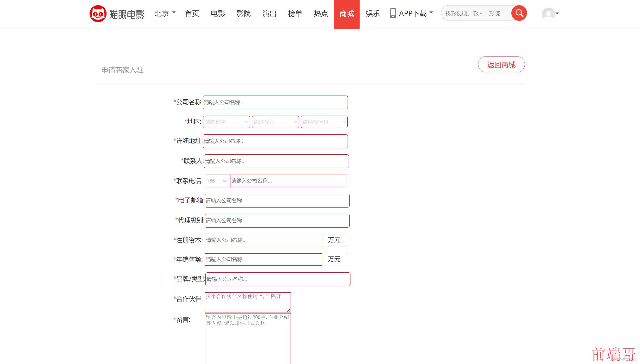Click the 代理级别 input field
The height and width of the screenshot is (364, 640).
tap(277, 221)
